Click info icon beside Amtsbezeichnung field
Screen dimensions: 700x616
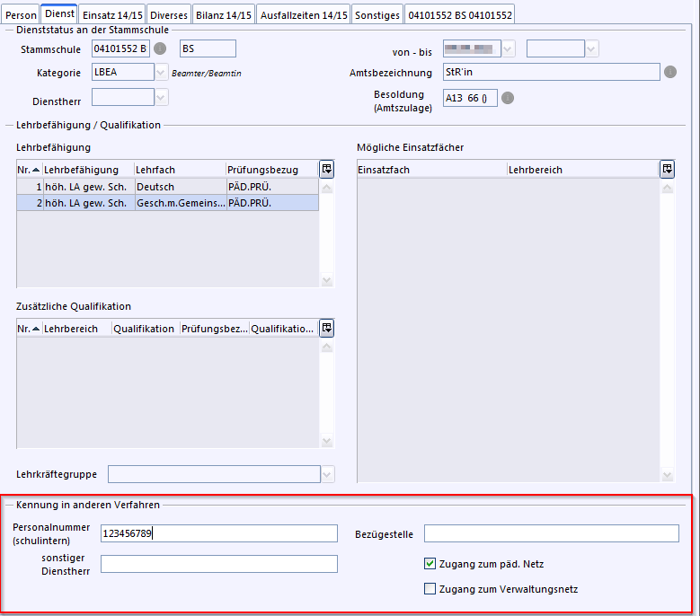669,73
